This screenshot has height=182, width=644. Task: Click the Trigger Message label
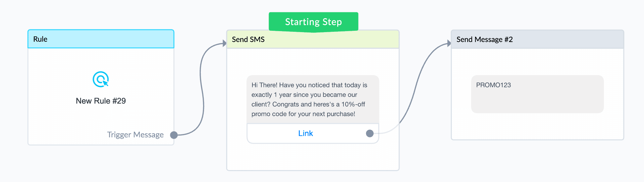(135, 135)
